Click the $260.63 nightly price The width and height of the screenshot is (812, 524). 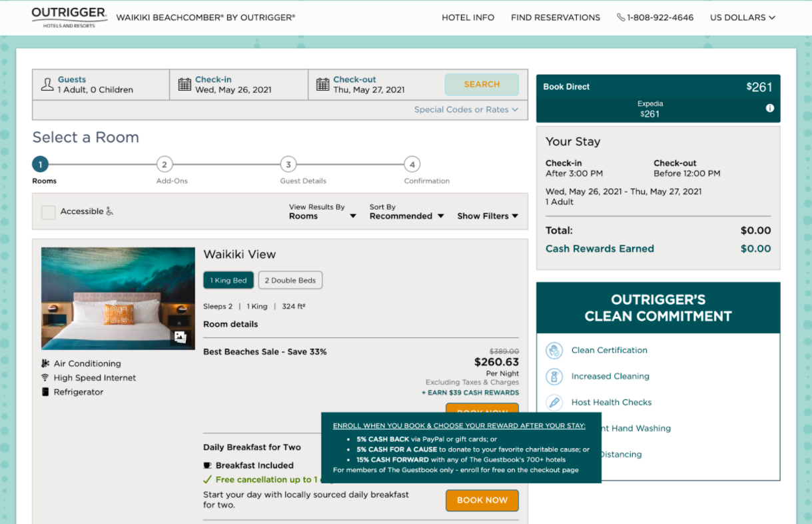coord(496,362)
